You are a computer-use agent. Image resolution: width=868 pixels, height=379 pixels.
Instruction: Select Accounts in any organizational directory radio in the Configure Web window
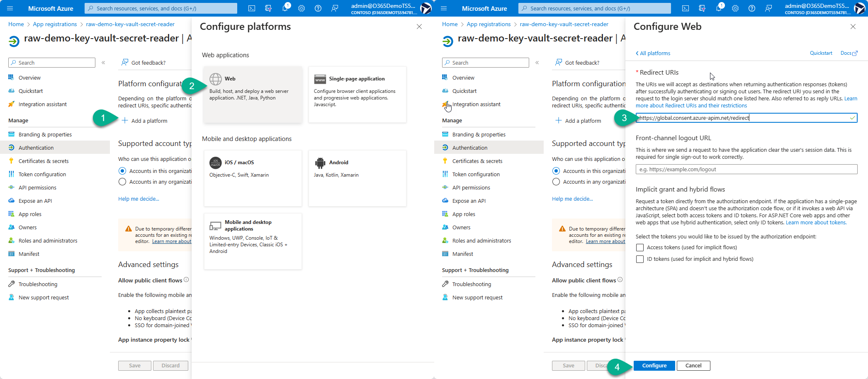tap(556, 182)
